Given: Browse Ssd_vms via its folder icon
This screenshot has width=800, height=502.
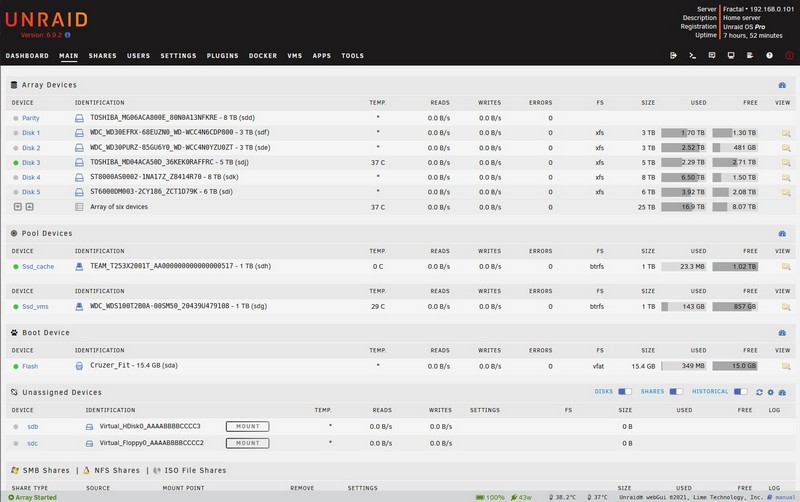Looking at the screenshot, I should pos(786,307).
